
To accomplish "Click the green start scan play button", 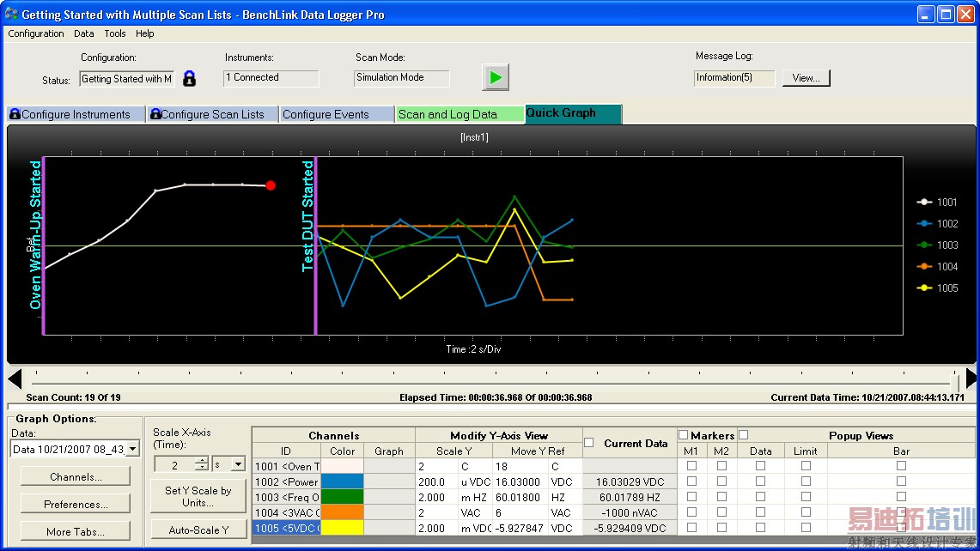I will pyautogui.click(x=495, y=77).
